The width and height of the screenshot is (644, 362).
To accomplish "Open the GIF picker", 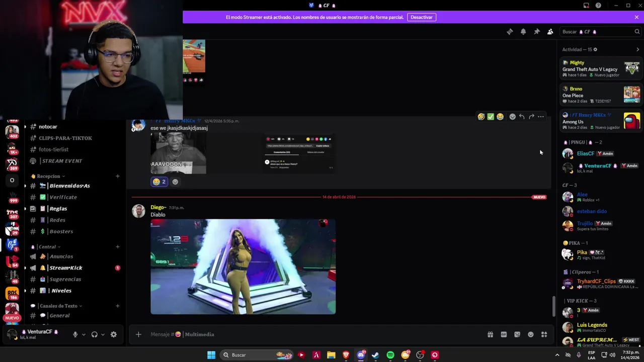I will point(504,334).
